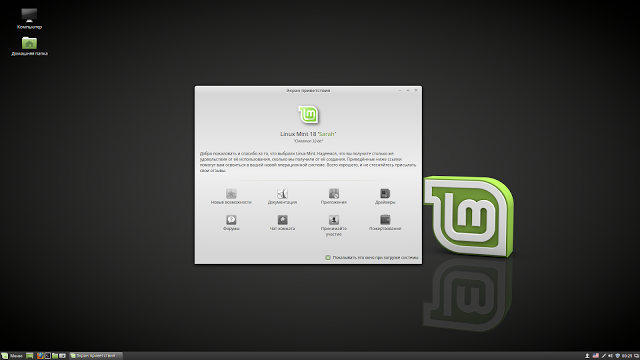Open the Donations icon
The height and width of the screenshot is (360, 640).
(385, 223)
